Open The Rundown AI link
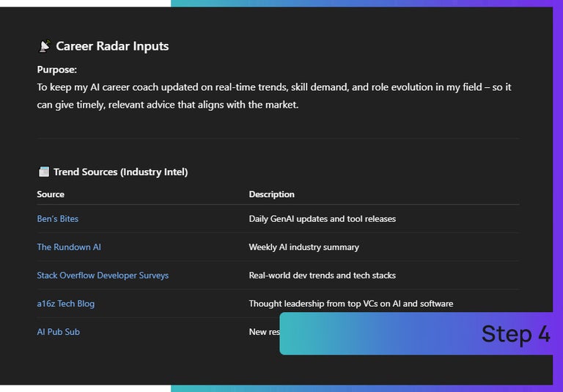The image size is (563, 392). tap(69, 247)
